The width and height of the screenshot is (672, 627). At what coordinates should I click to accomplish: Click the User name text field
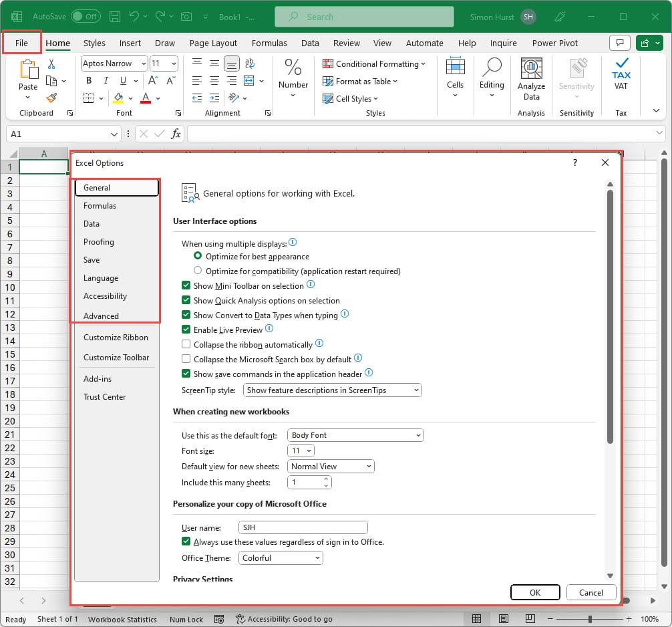[303, 527]
